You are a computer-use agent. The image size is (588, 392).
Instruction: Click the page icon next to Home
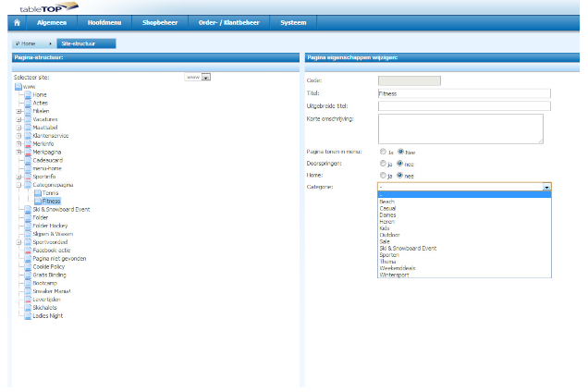(x=28, y=95)
